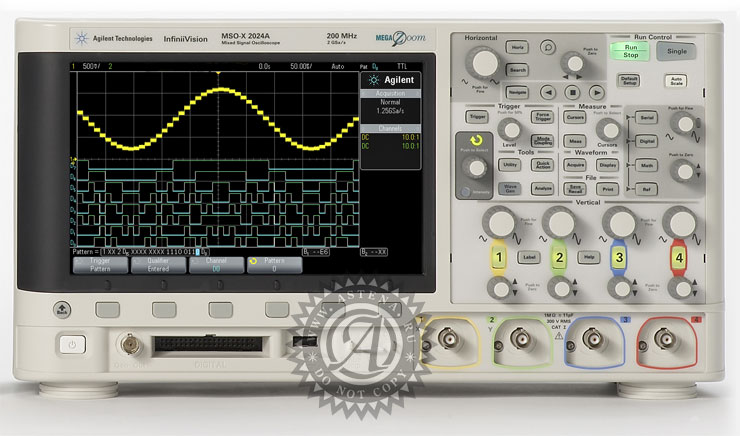Click the power button on front panel
The width and height of the screenshot is (740, 436).
tap(72, 344)
